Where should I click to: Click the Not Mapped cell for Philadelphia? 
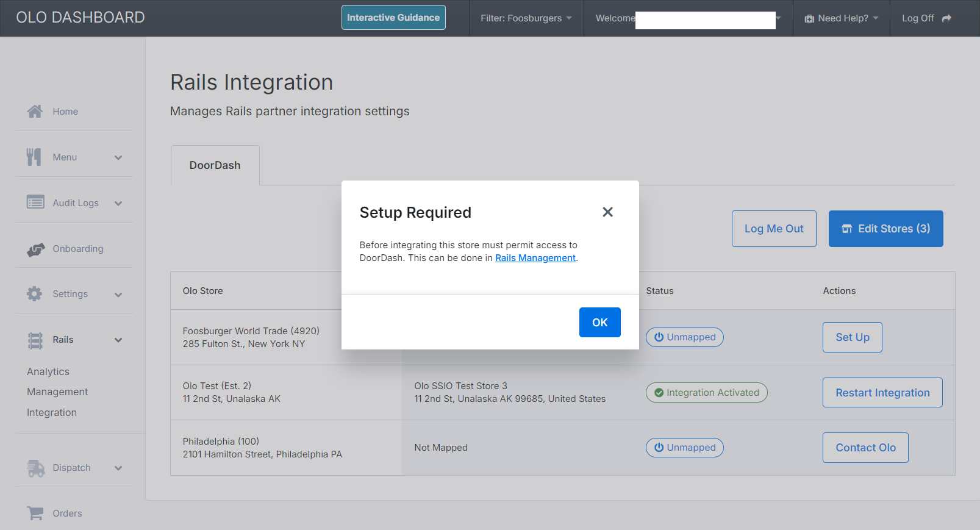click(x=441, y=448)
